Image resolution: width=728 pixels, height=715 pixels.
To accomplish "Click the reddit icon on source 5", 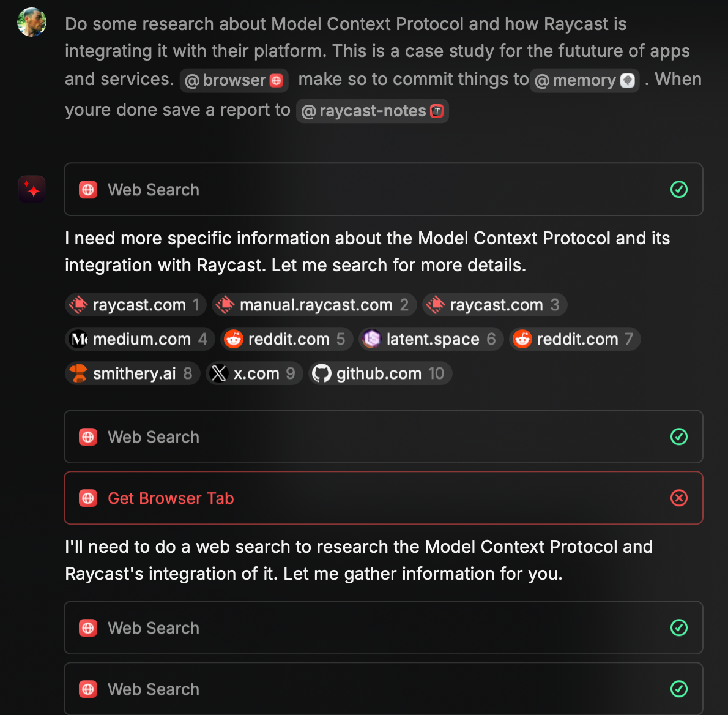I will point(234,339).
